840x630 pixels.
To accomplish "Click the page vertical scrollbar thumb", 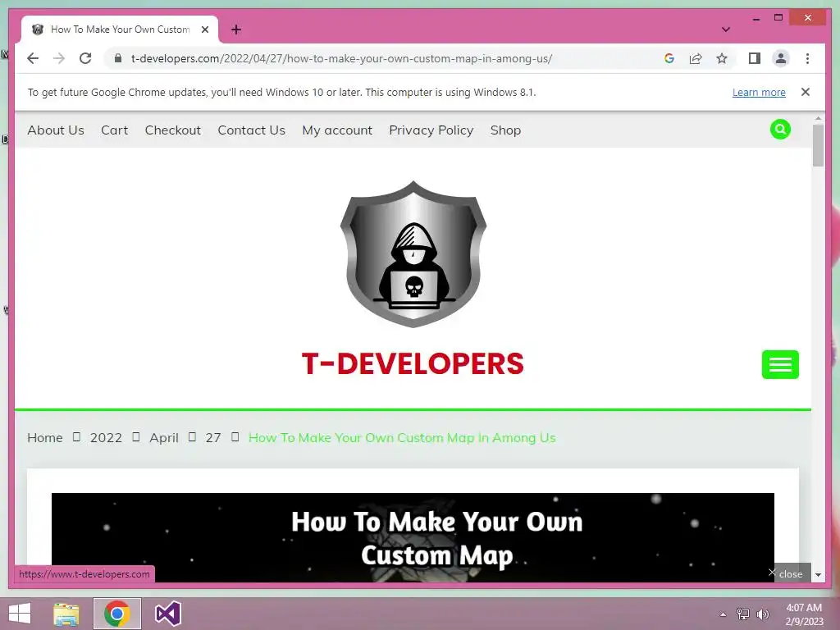I will [x=818, y=145].
